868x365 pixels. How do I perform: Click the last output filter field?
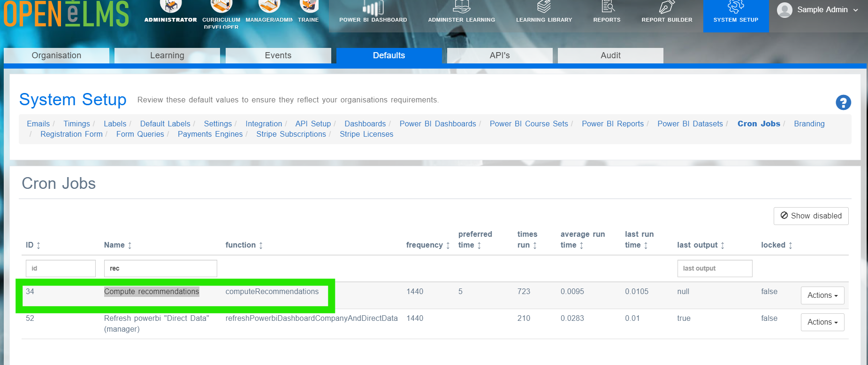[x=715, y=269]
